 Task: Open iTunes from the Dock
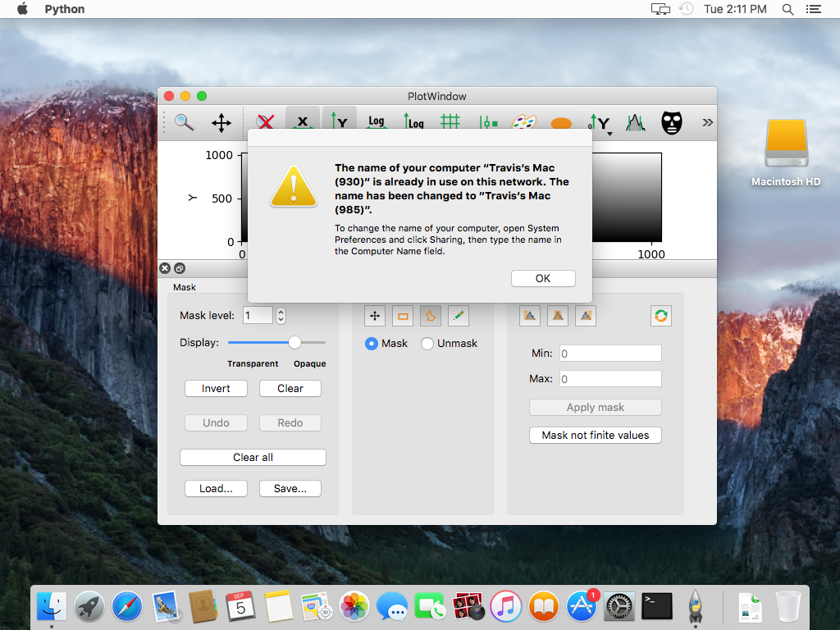coord(505,606)
